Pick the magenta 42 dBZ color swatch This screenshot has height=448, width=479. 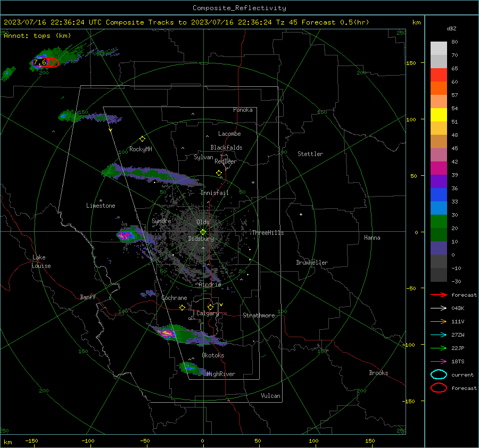[439, 168]
